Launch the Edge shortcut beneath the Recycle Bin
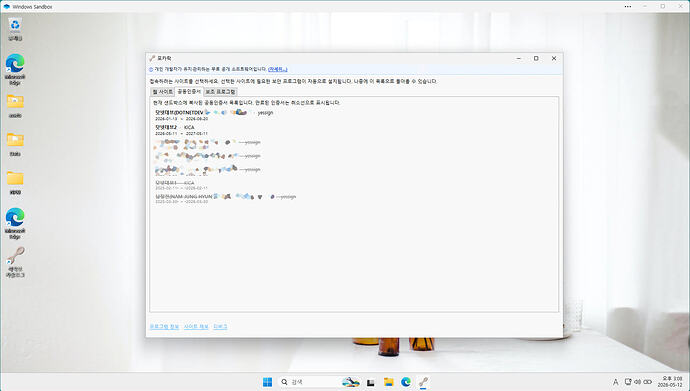The image size is (690, 391). coord(15,69)
